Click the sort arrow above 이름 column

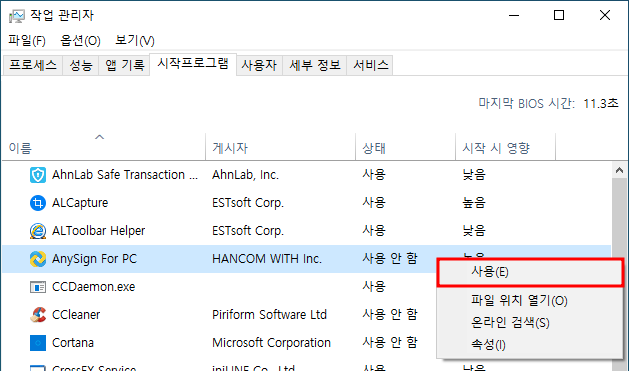tap(99, 137)
